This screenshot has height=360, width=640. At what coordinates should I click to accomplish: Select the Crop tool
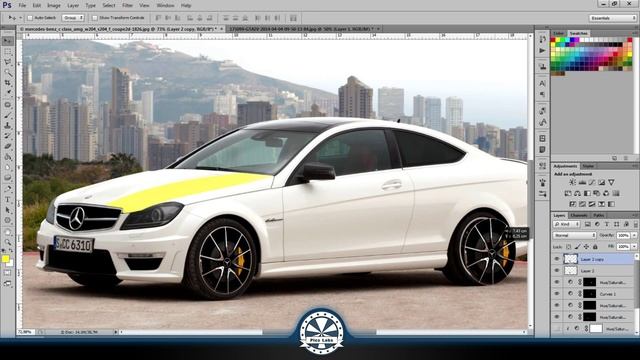coord(8,83)
